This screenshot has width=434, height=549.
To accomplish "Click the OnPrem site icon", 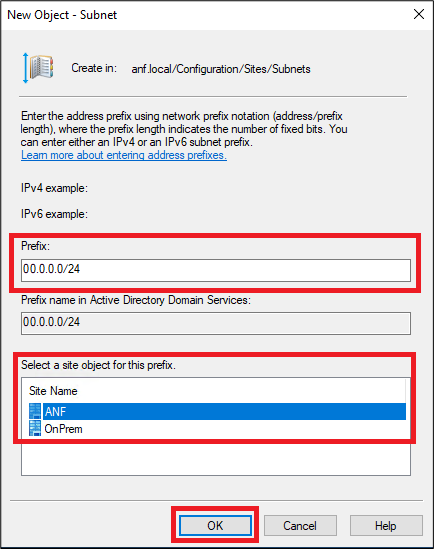I will 35,428.
